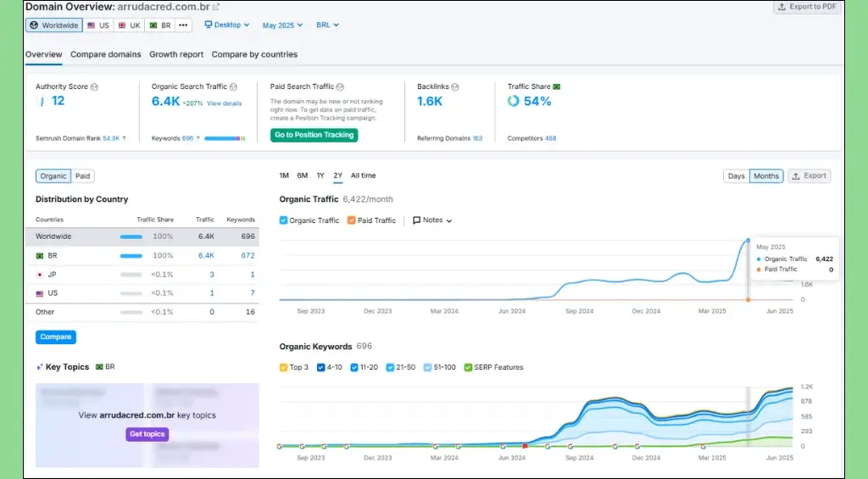Open the Keywords 696 link

(x=187, y=138)
